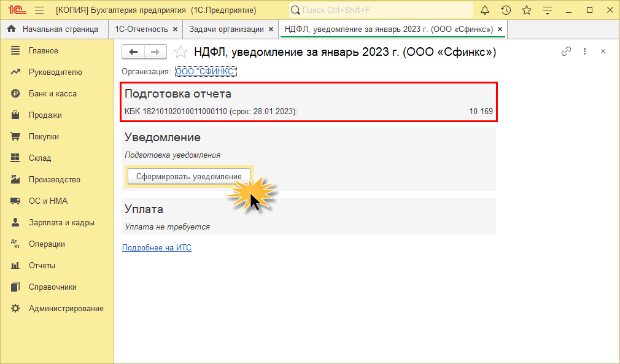Open ОС и НМА section
Screen dimensions: 620x364
click(x=57, y=201)
